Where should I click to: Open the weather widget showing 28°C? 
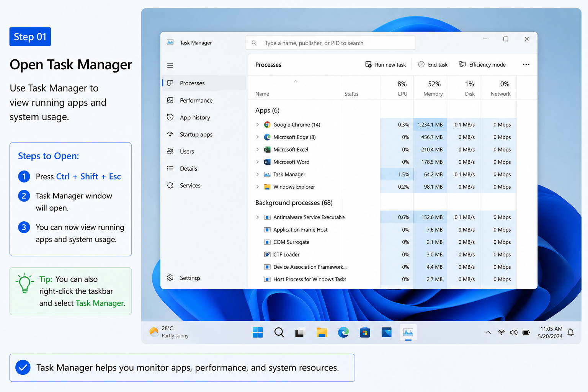[x=169, y=332]
